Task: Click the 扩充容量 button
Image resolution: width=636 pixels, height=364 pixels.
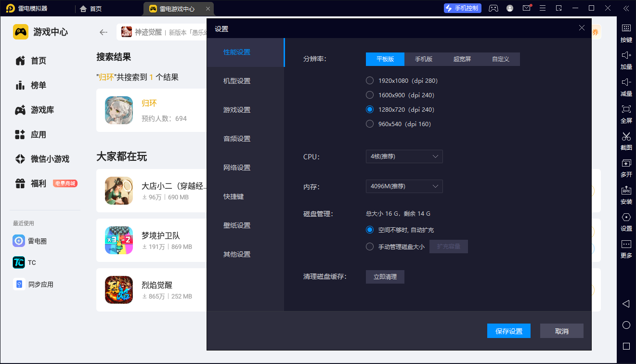Action: (x=449, y=247)
